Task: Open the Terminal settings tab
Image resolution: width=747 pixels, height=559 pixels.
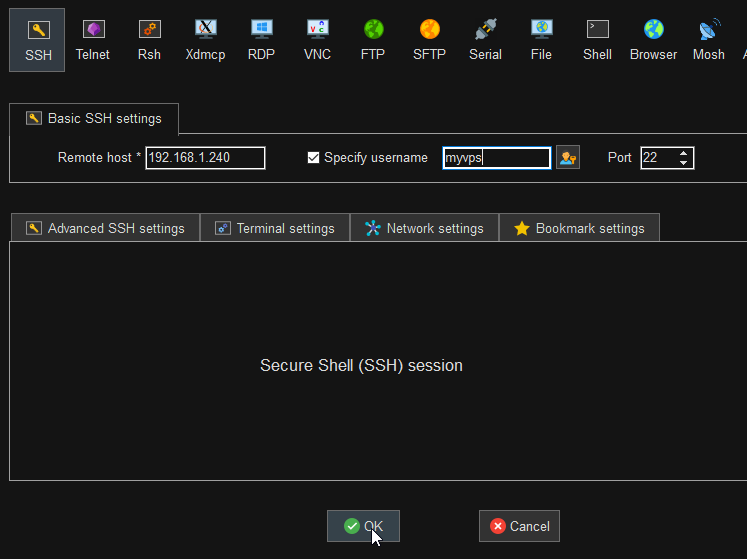Action: pyautogui.click(x=275, y=228)
